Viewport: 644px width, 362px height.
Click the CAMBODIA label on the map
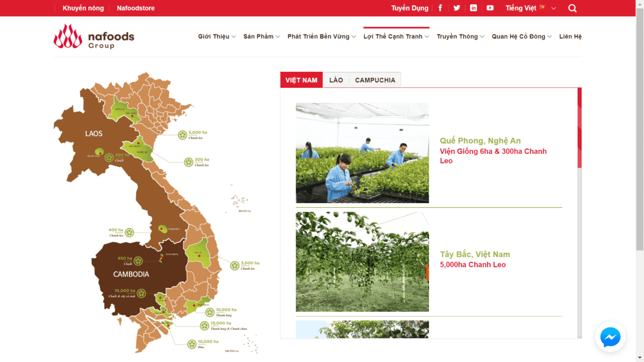point(131,274)
